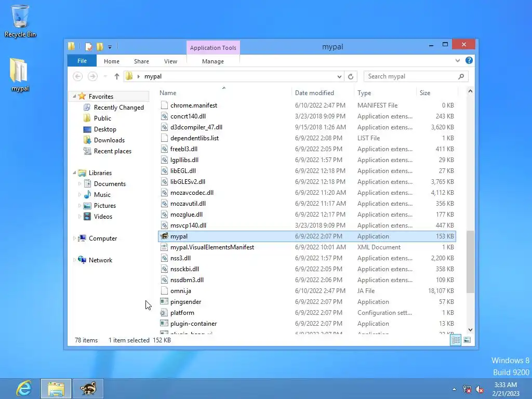Open the File ribbon tab

pos(82,61)
